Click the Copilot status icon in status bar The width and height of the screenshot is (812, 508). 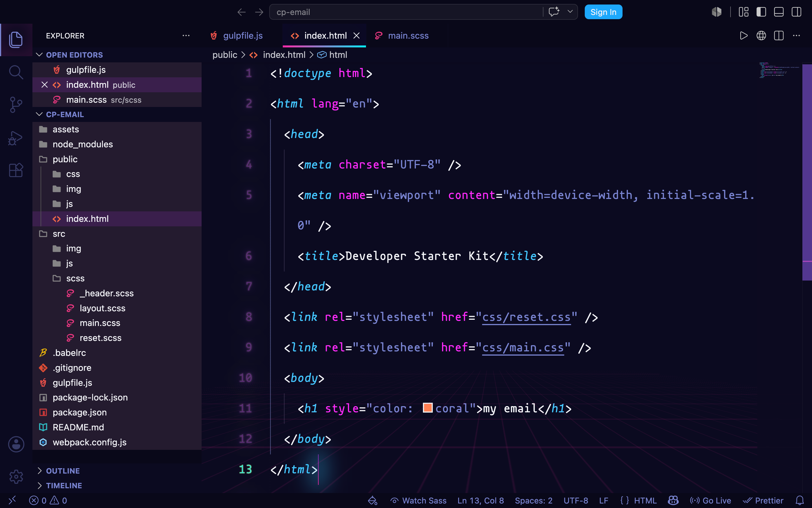[673, 501]
